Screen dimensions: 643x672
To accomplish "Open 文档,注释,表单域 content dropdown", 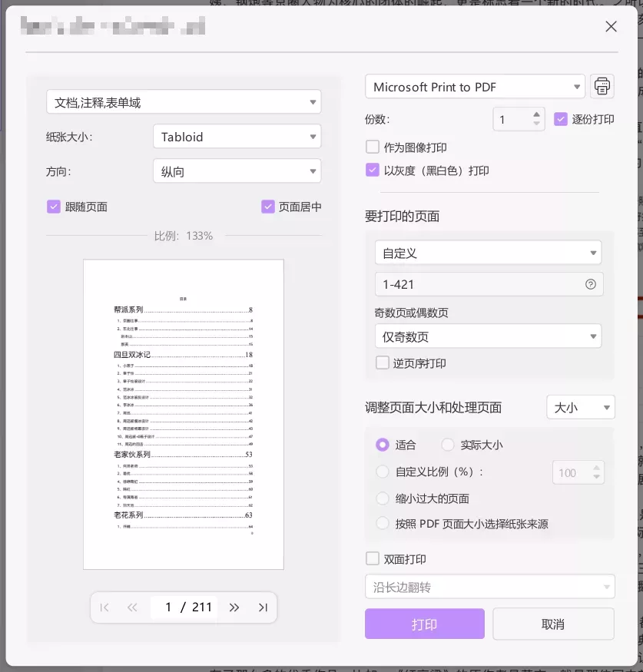I will [184, 102].
